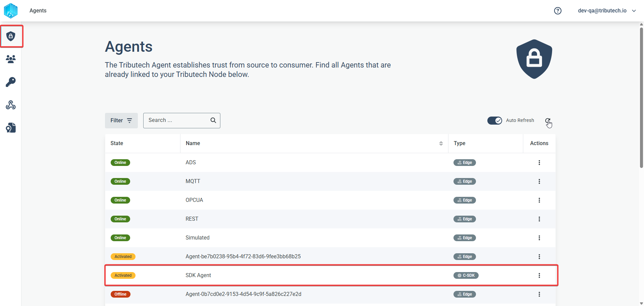This screenshot has height=306, width=644.
Task: Select the REST agent name
Action: click(x=192, y=219)
